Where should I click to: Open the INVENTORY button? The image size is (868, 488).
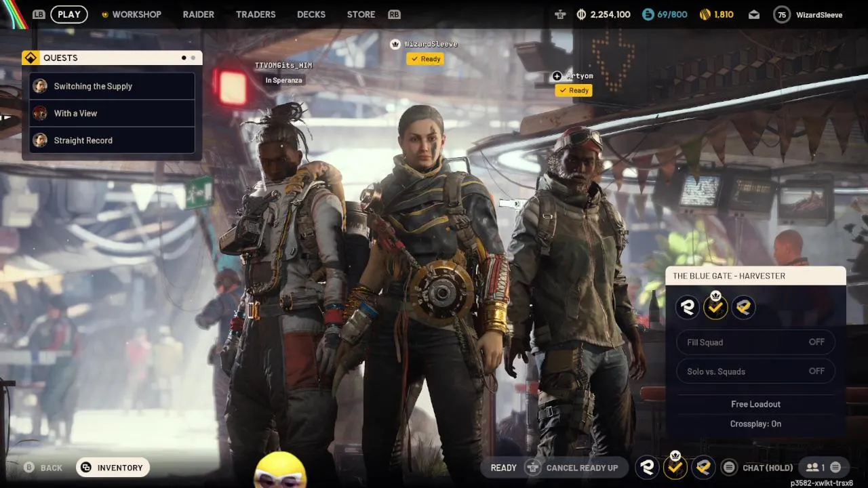(113, 468)
